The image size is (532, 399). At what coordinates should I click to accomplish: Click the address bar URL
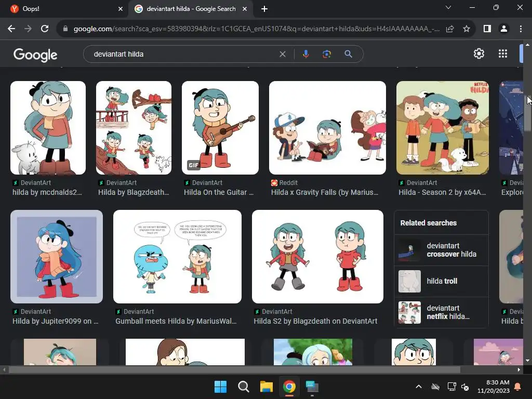(257, 29)
